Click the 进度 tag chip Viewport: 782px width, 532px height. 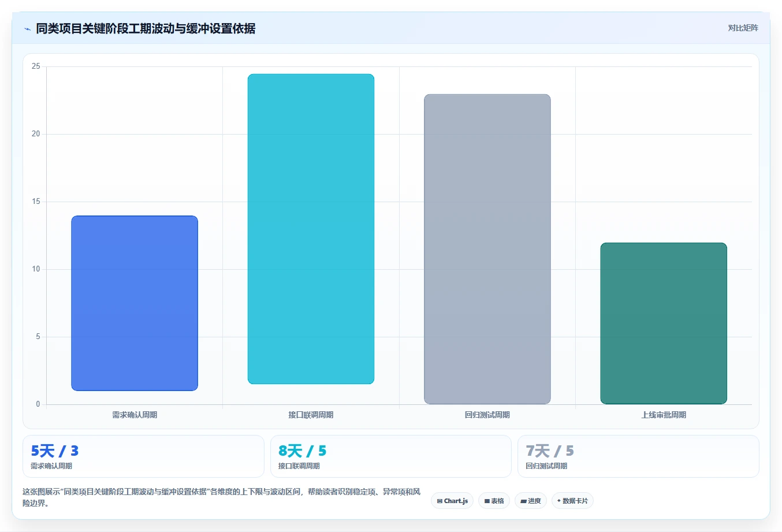[x=531, y=501]
